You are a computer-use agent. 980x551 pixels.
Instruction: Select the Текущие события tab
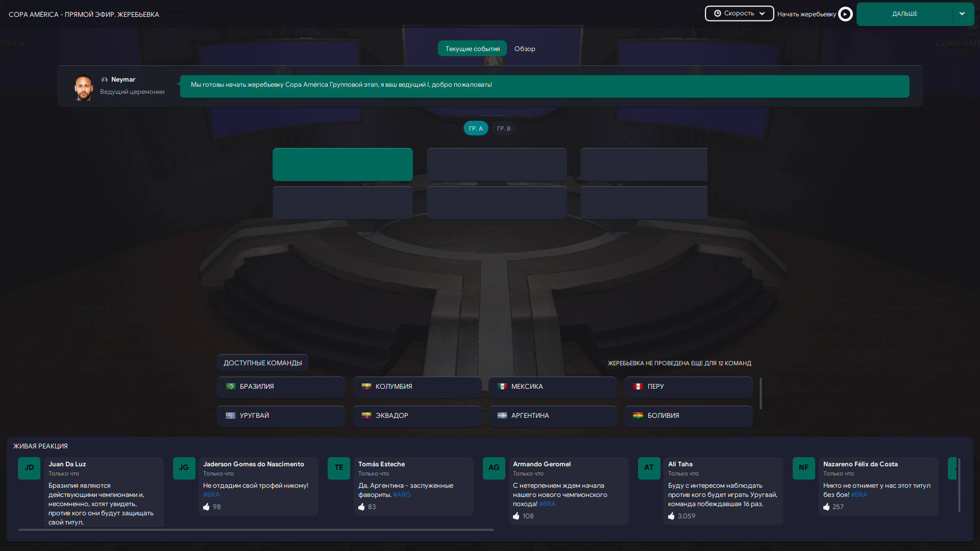click(x=472, y=48)
